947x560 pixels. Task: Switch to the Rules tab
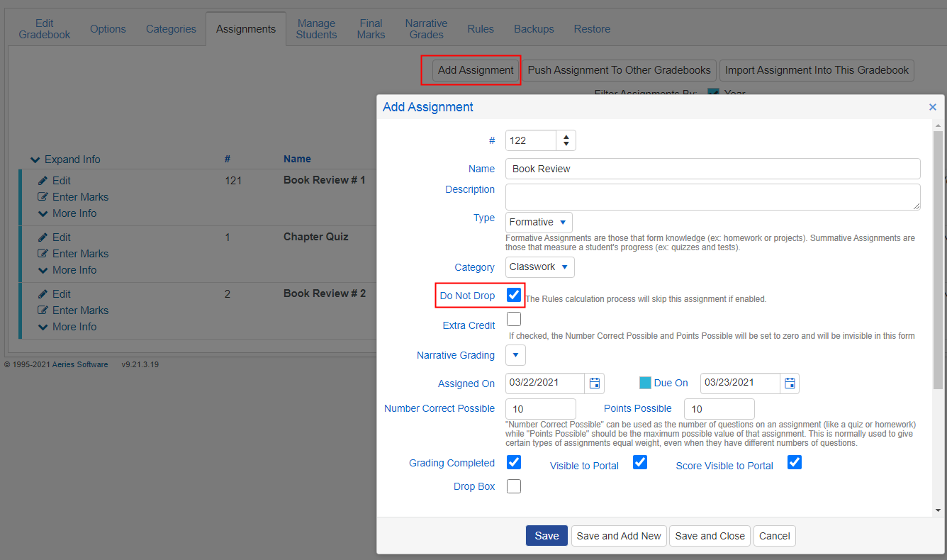pyautogui.click(x=481, y=28)
